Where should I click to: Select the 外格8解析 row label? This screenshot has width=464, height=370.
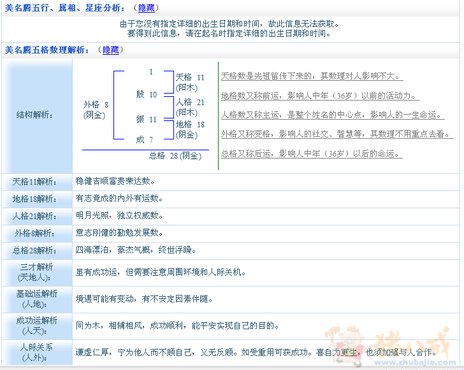pos(34,234)
